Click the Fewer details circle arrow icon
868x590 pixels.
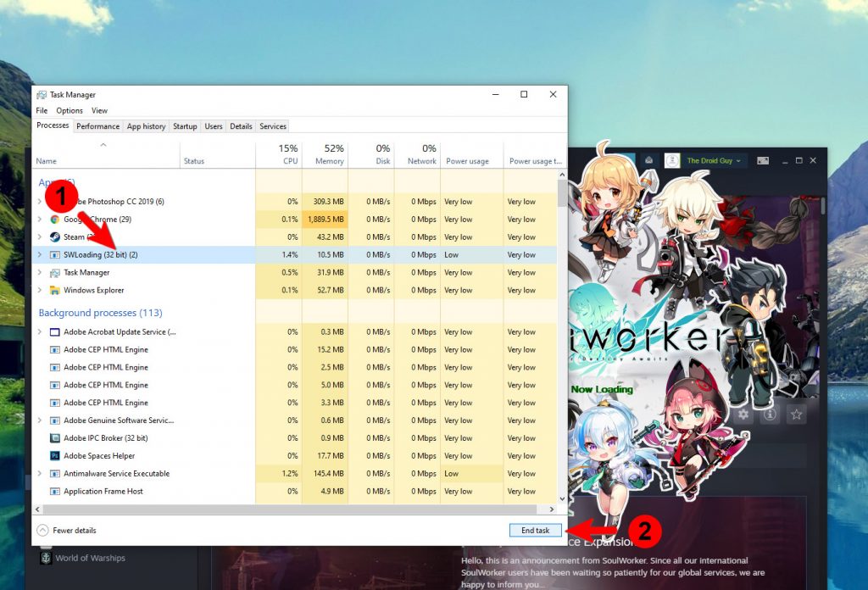42,530
